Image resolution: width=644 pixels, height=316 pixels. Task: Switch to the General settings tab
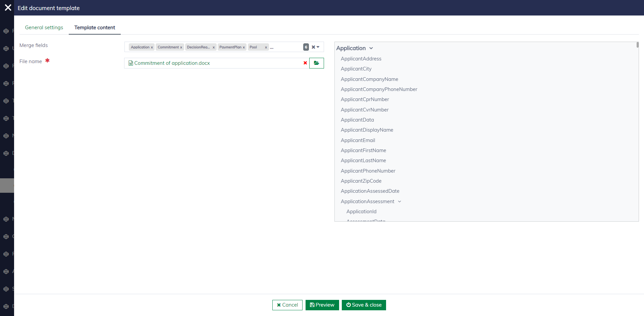click(44, 28)
